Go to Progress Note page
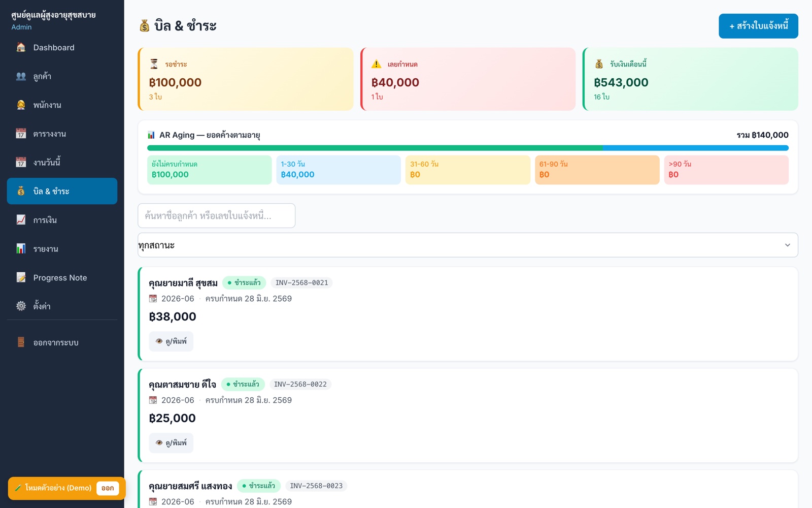 62,277
